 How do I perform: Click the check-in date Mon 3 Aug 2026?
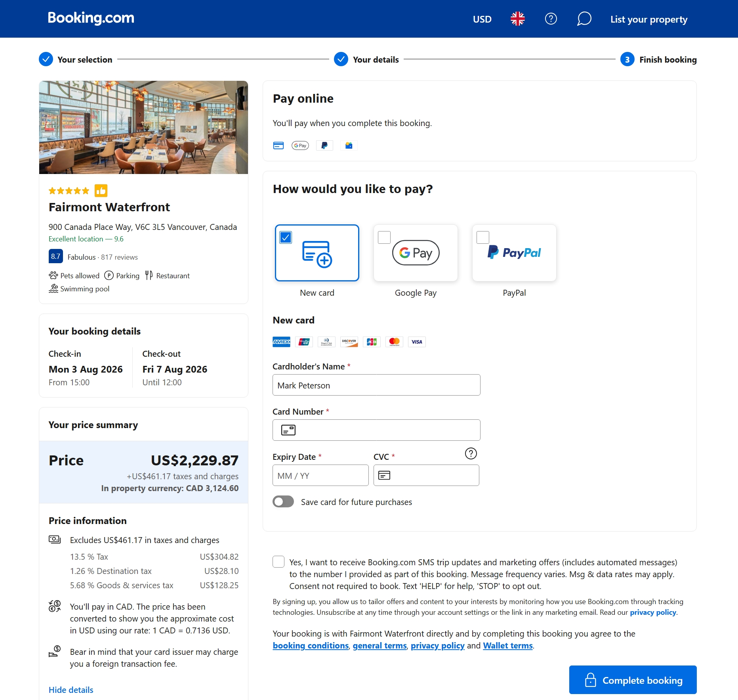pos(86,369)
